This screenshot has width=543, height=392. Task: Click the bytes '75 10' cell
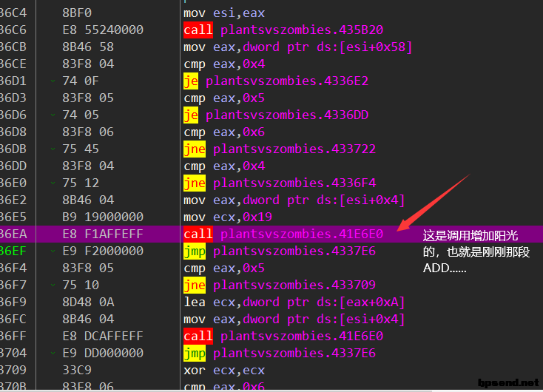[x=81, y=285]
